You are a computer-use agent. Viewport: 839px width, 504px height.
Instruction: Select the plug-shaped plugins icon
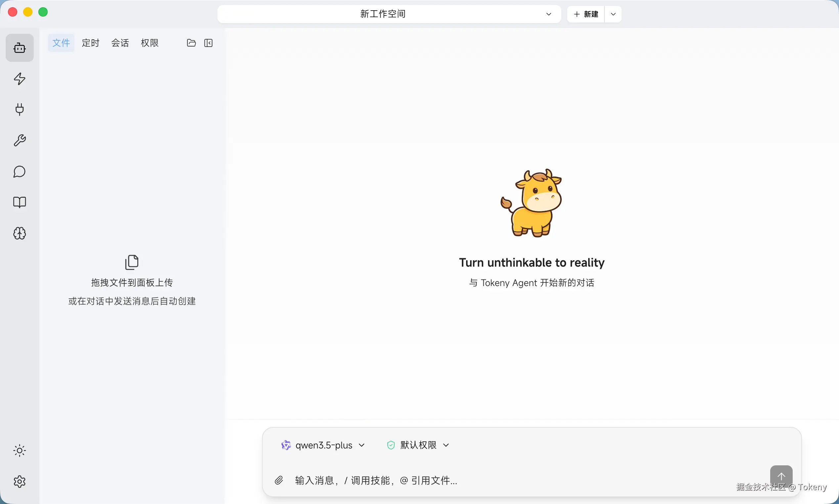(20, 109)
